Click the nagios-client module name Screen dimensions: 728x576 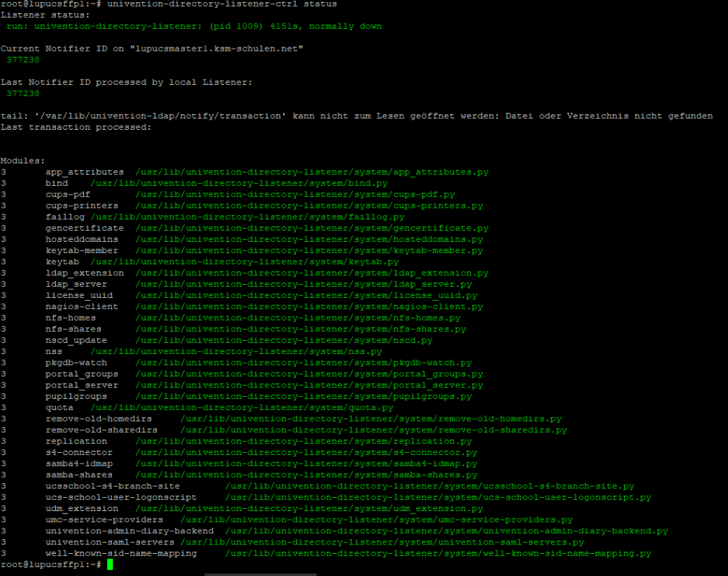(82, 306)
